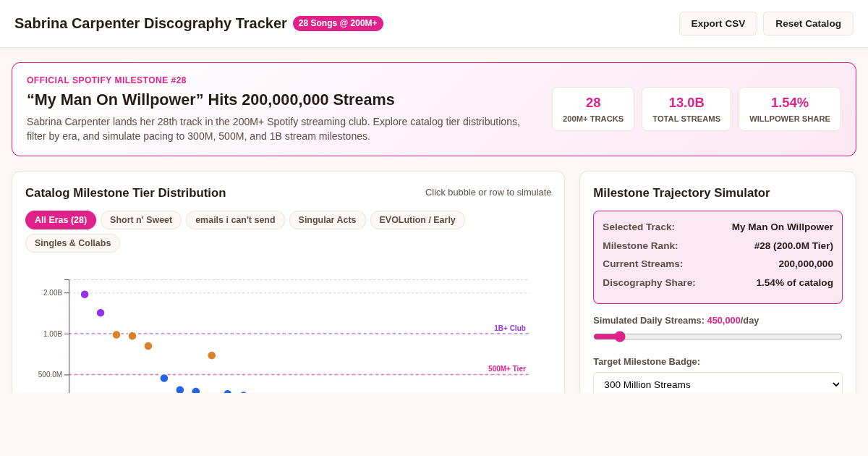
Task: Click the 1B+ Club threshold label
Action: pyautogui.click(x=510, y=329)
